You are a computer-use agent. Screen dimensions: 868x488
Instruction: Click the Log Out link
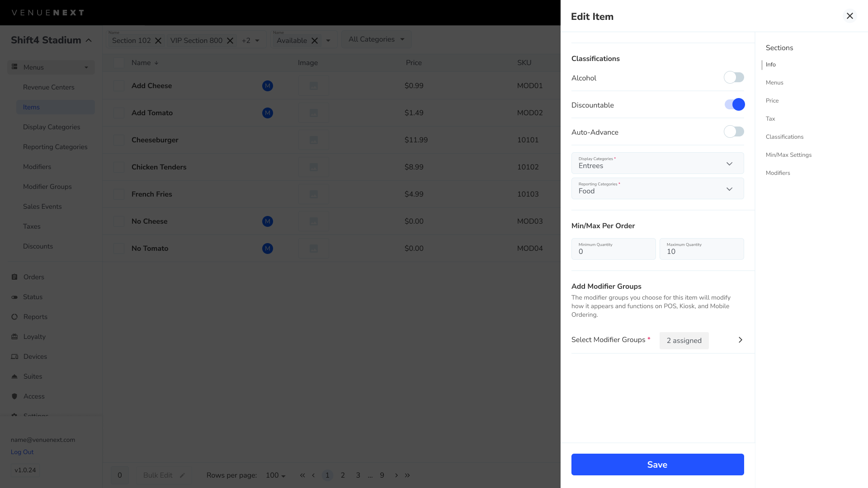click(x=22, y=452)
